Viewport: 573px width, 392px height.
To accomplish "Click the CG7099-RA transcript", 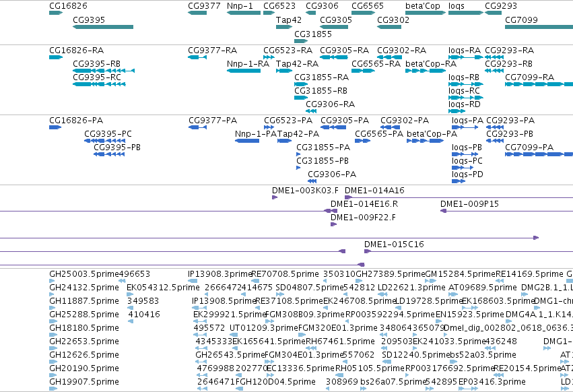I will [539, 84].
